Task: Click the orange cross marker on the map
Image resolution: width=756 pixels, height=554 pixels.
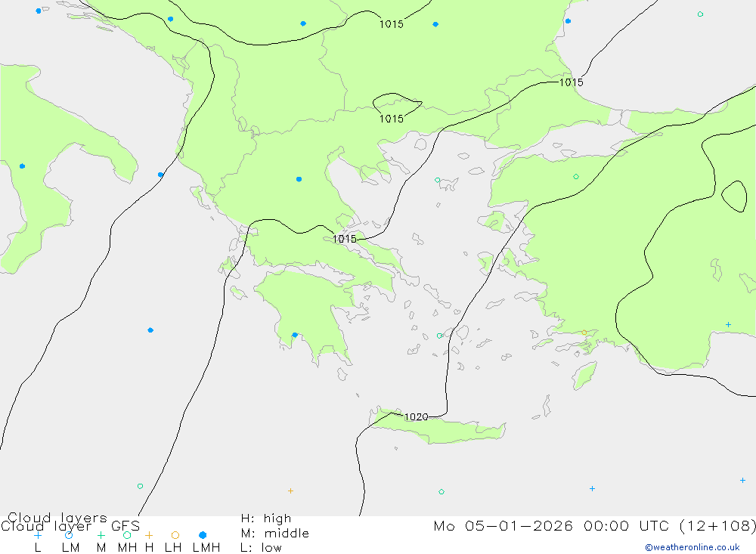Action: 290,491
